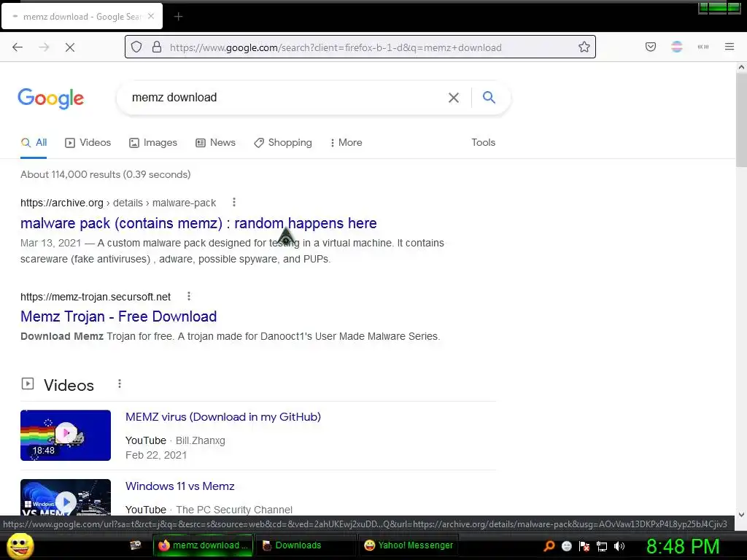Screen dimensions: 747x560
Task: Open the malware pack (contains memz) result
Action: tap(198, 223)
